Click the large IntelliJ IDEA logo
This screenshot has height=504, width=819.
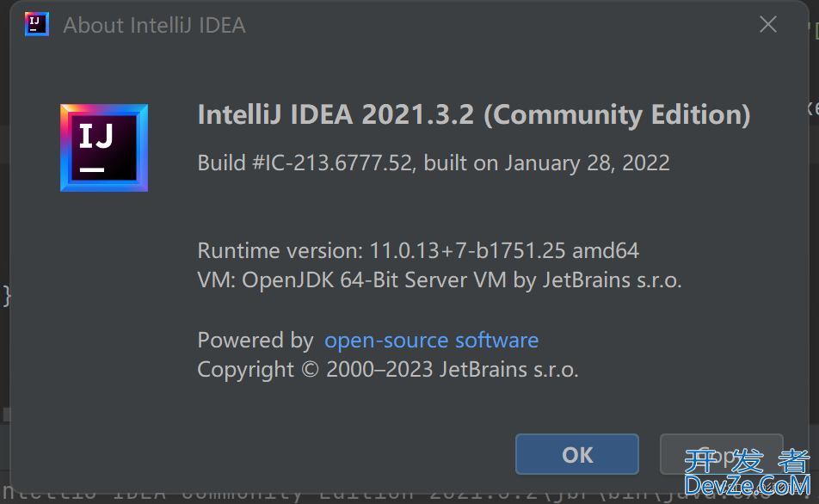(104, 148)
